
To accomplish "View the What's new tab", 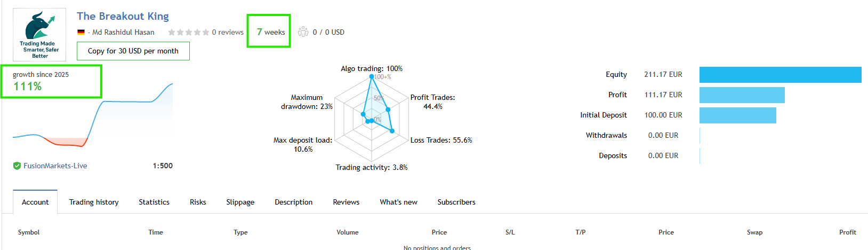I will [x=398, y=202].
